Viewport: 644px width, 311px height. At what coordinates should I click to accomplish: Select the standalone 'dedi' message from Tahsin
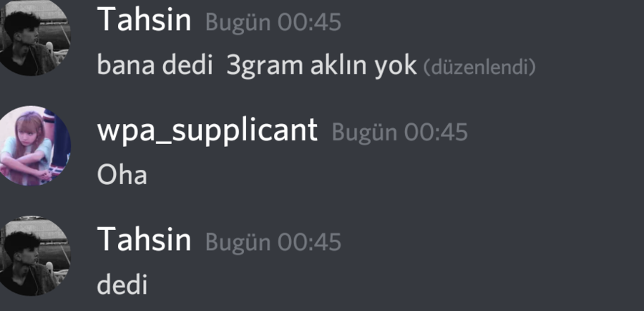122,284
